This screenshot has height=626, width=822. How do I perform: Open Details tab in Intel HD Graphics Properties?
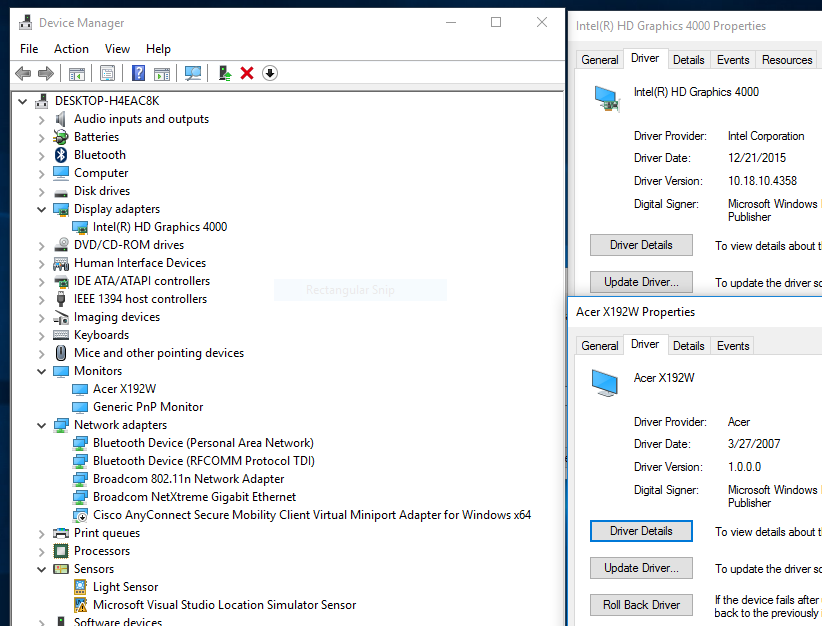688,60
